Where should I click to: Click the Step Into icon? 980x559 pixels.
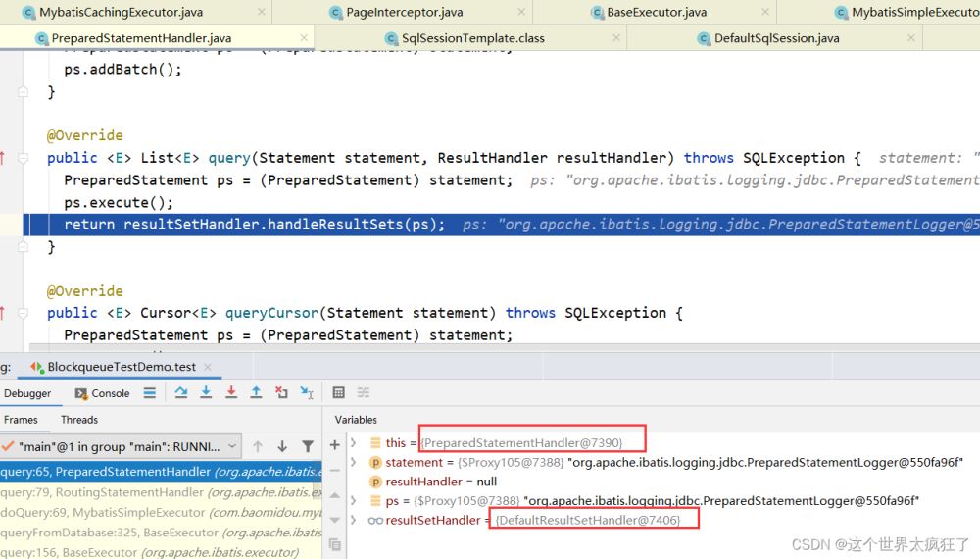point(206,392)
